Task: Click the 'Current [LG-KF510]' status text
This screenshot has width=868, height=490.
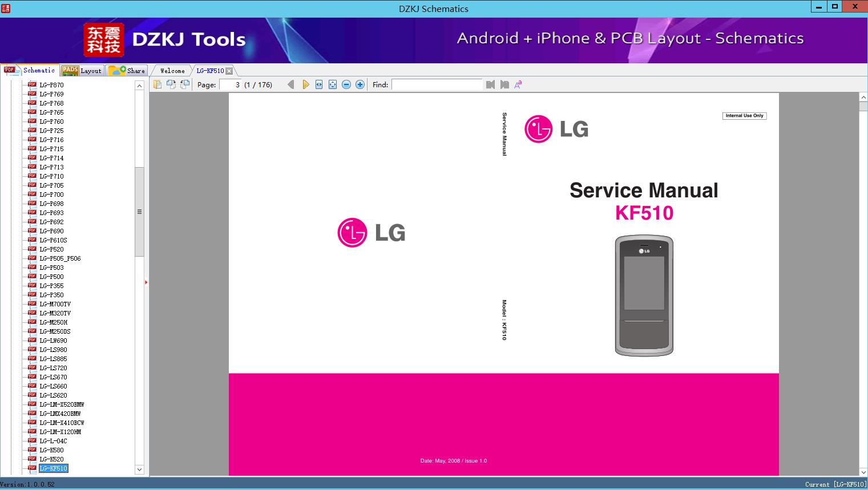Action: click(x=835, y=484)
